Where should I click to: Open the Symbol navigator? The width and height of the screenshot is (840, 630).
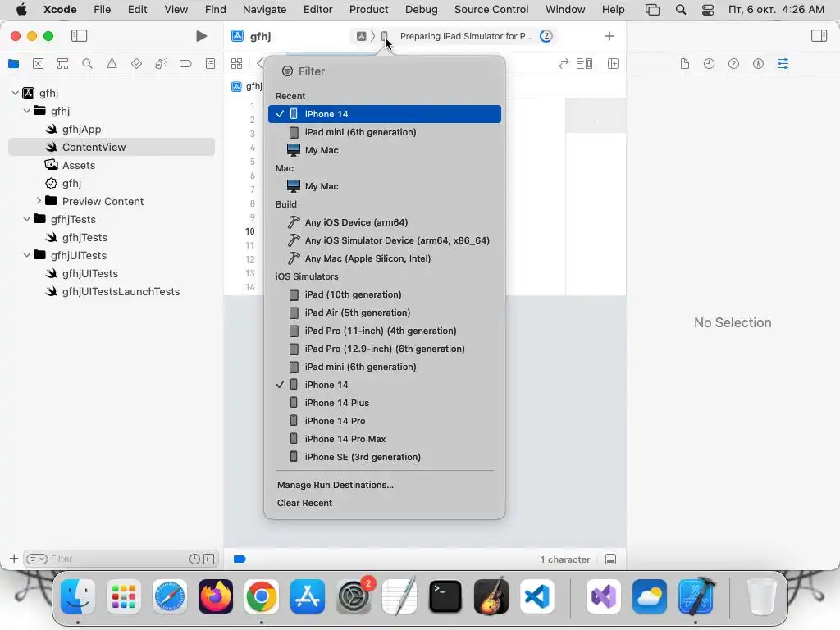pos(62,64)
